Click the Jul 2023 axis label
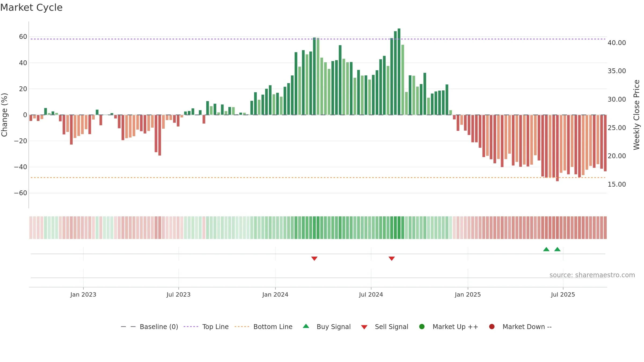Image resolution: width=644 pixels, height=362 pixels. point(178,294)
